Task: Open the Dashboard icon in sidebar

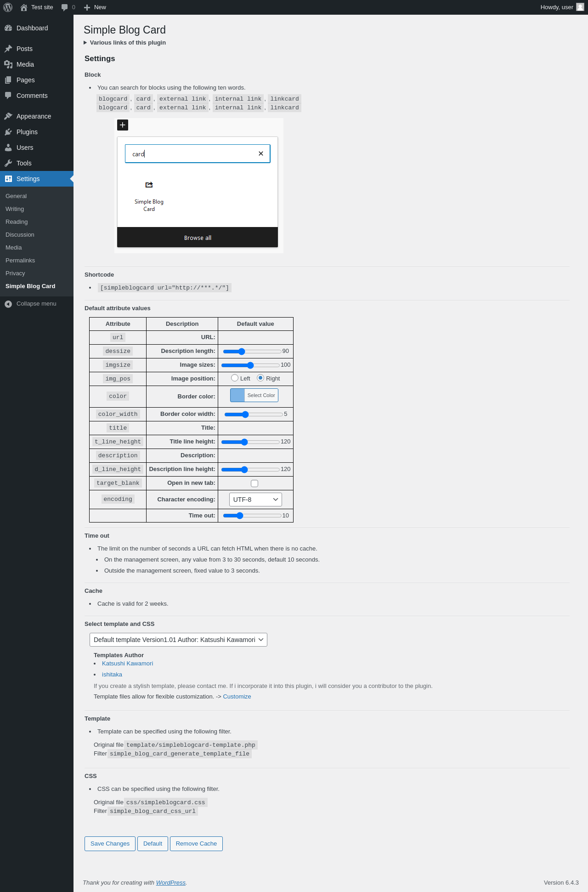Action: (8, 28)
